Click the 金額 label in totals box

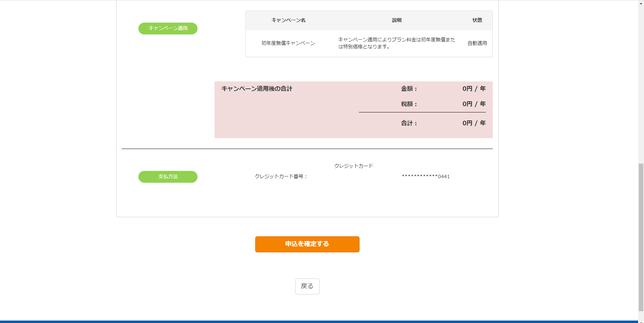(x=409, y=89)
